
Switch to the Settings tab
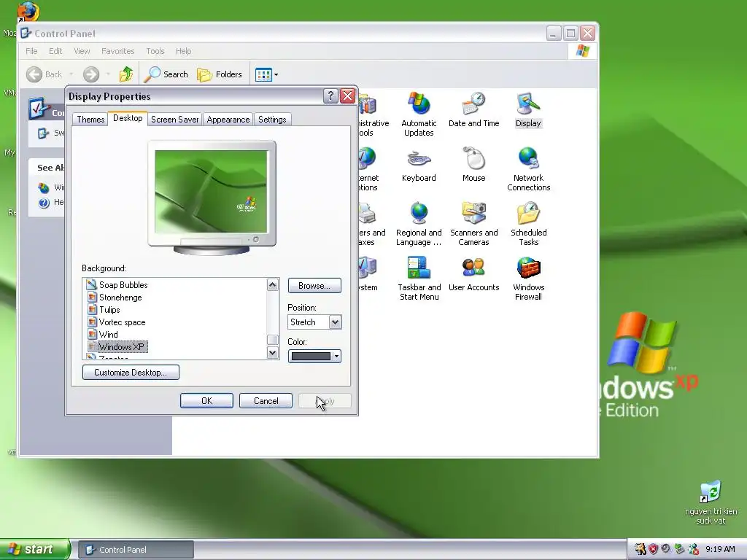(272, 120)
